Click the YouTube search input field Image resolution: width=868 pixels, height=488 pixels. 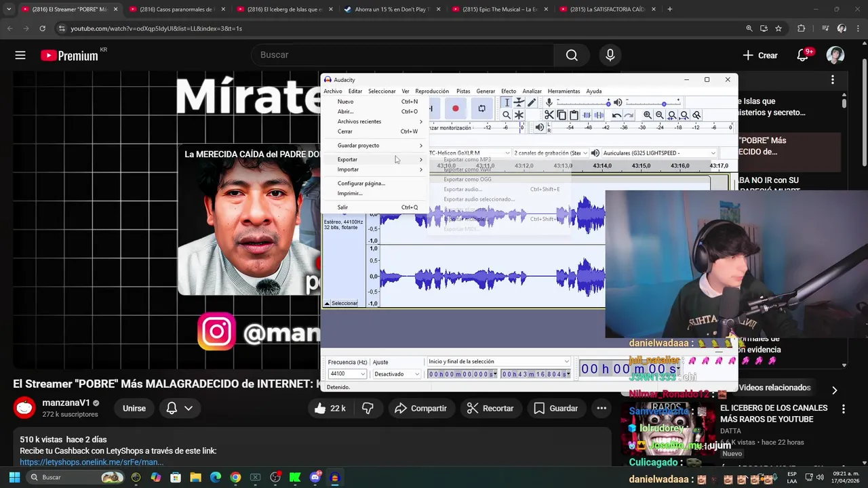point(403,56)
